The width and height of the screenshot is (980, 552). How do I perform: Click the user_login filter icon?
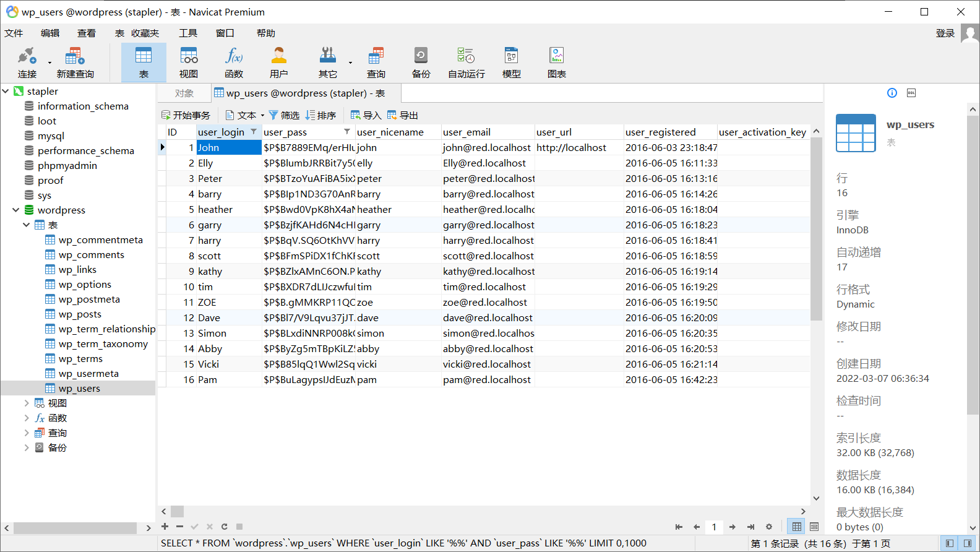[x=254, y=132]
